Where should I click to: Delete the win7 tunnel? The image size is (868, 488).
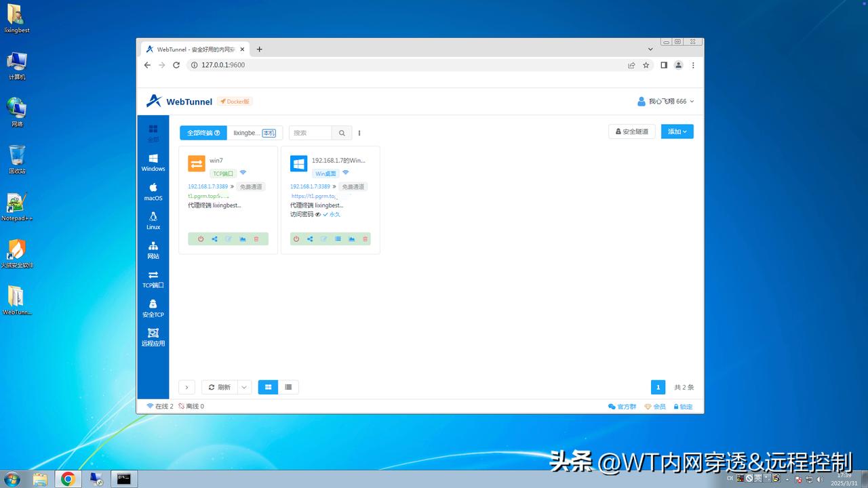(256, 239)
